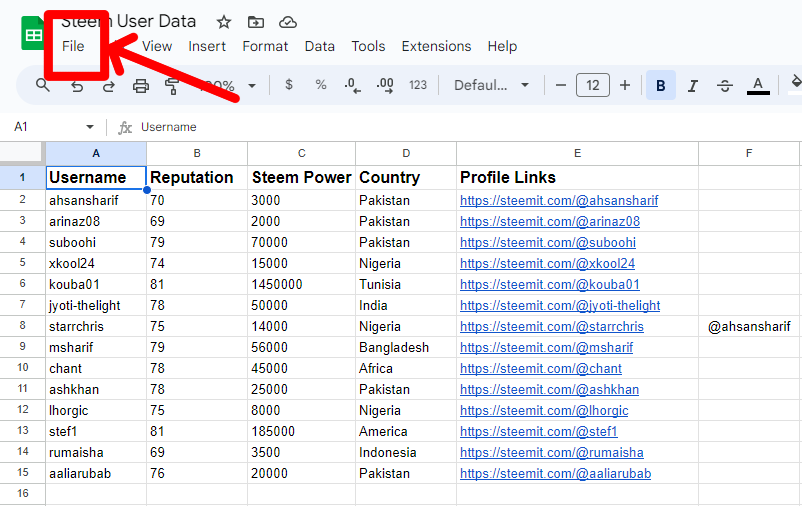The height and width of the screenshot is (506, 802).
Task: Open the steemit.com/@kouba01 link
Action: [550, 284]
